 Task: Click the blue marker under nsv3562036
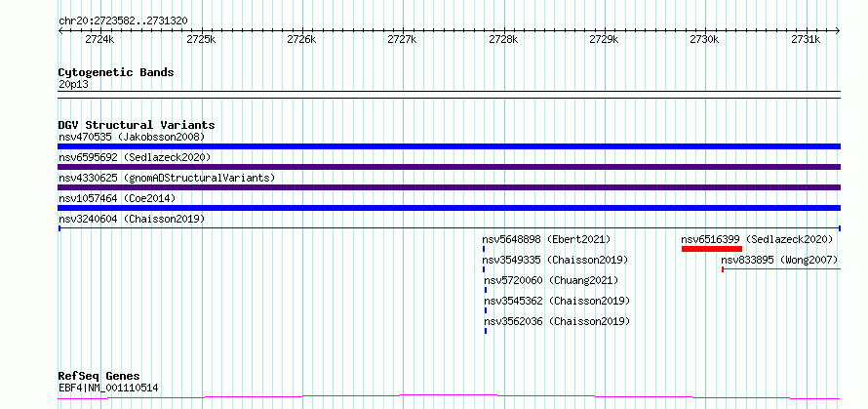[486, 331]
